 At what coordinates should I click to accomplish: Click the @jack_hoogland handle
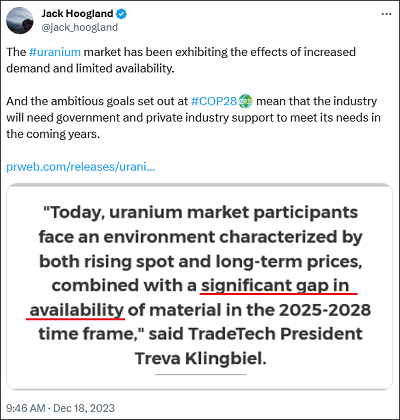click(79, 27)
